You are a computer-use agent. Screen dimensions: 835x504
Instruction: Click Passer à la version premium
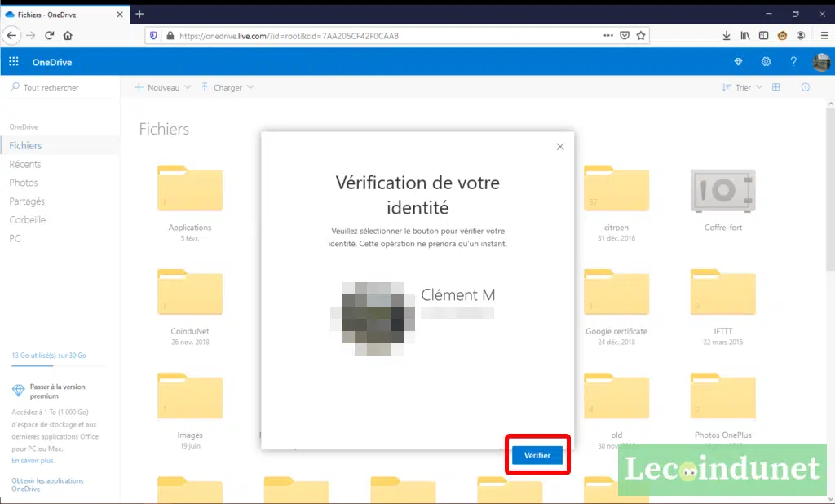[x=58, y=391]
